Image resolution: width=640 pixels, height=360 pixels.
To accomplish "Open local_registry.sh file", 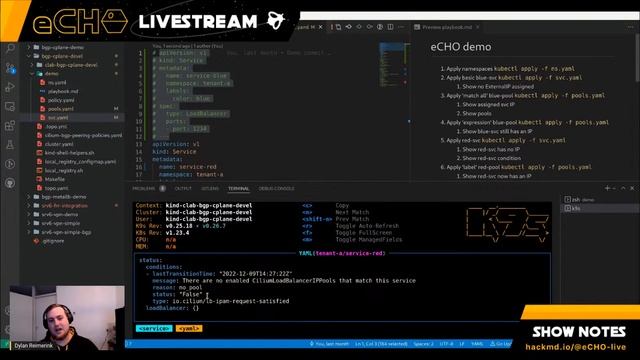I will point(72,171).
